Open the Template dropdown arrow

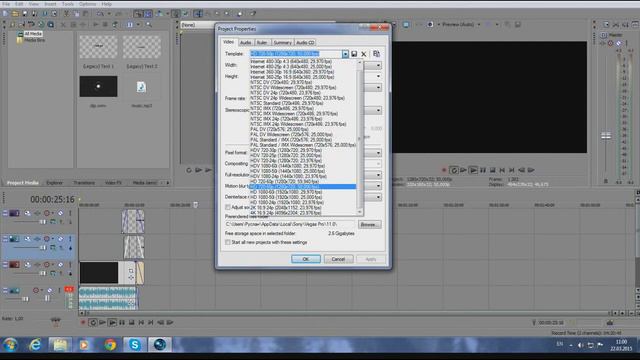[x=345, y=54]
